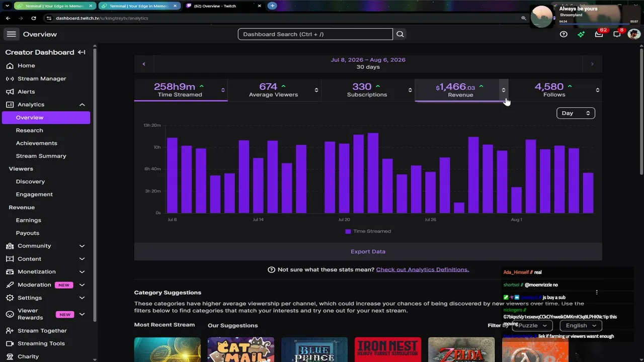Open the Day granularity dropdown
The width and height of the screenshot is (644, 362).
576,113
